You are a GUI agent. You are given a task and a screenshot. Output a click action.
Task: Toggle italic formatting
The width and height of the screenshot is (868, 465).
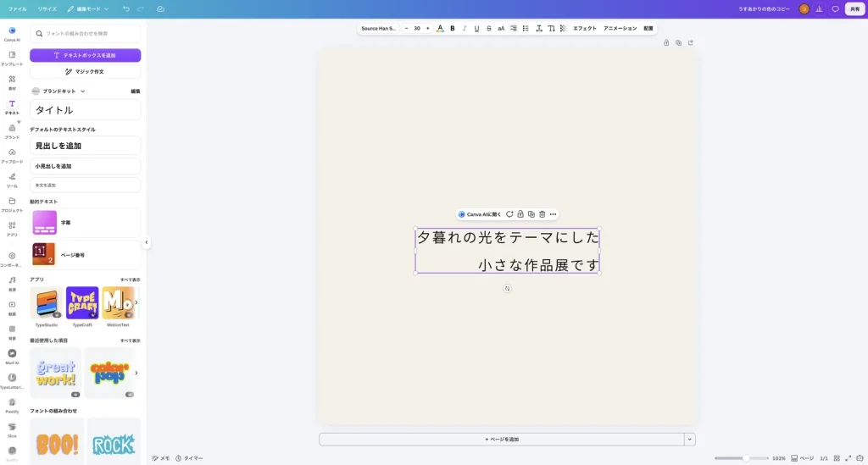[465, 28]
